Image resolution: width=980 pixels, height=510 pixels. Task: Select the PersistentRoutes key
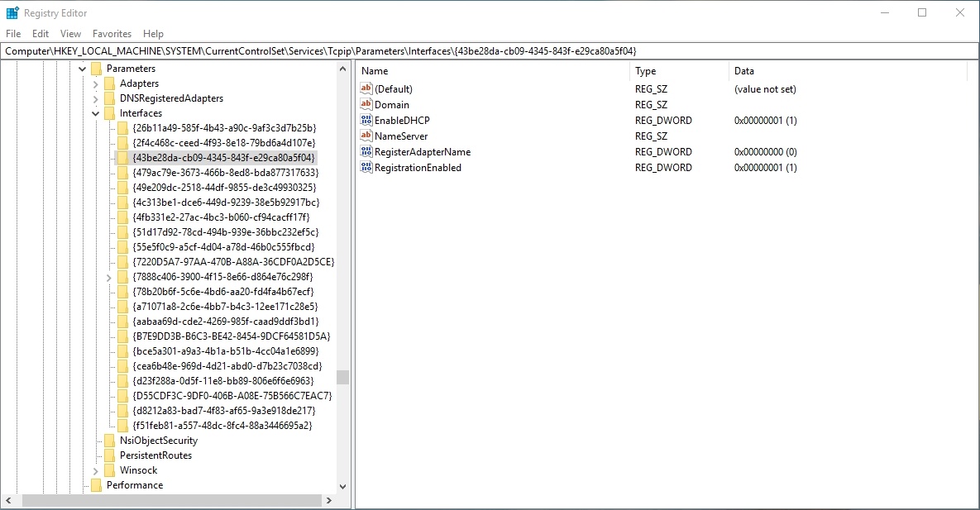[x=155, y=455]
